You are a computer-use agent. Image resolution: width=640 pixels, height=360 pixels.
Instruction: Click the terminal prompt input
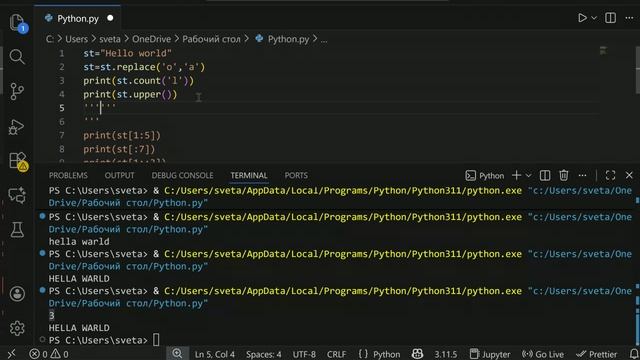click(156, 340)
